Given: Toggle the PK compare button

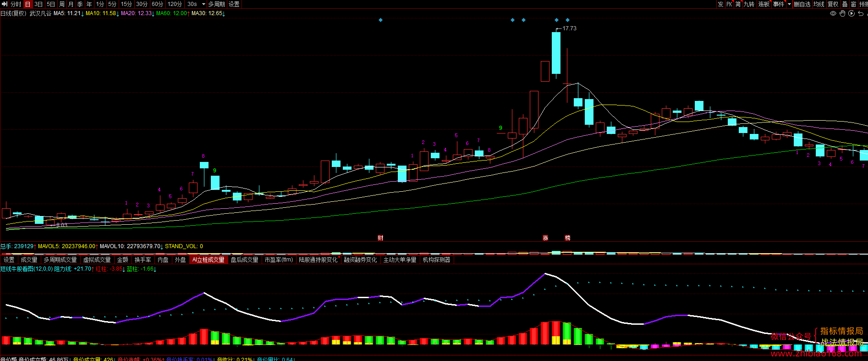Looking at the screenshot, I should [x=729, y=4].
